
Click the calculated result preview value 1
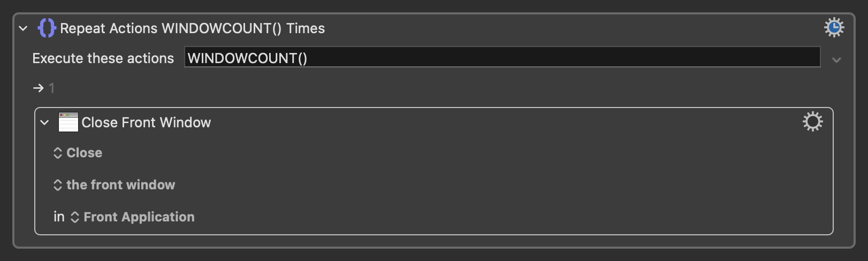point(52,88)
